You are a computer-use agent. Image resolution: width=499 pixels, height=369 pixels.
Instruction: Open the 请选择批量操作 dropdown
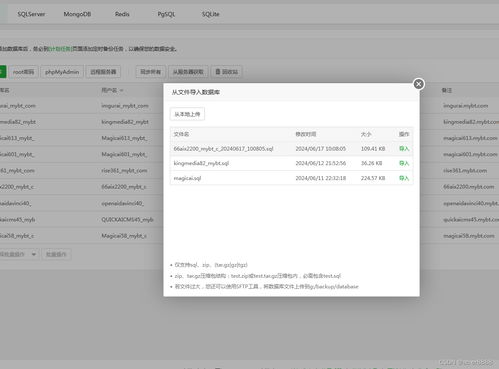pos(18,254)
